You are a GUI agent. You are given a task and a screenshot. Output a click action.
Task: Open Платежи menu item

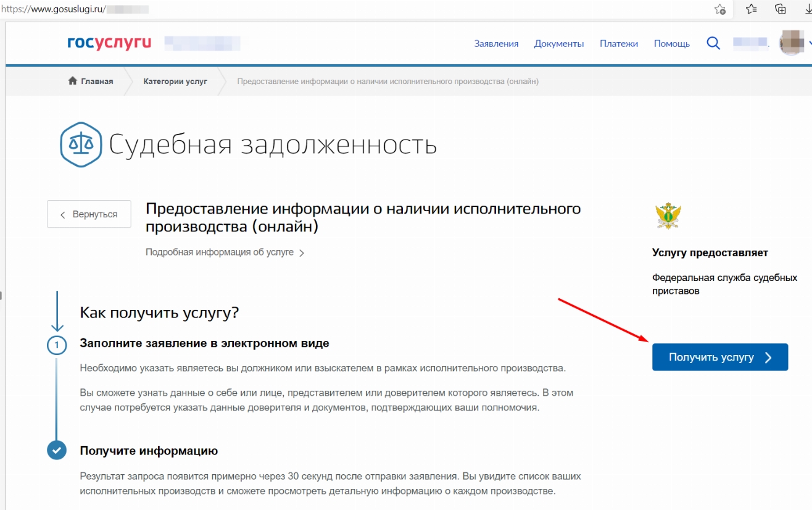(619, 44)
